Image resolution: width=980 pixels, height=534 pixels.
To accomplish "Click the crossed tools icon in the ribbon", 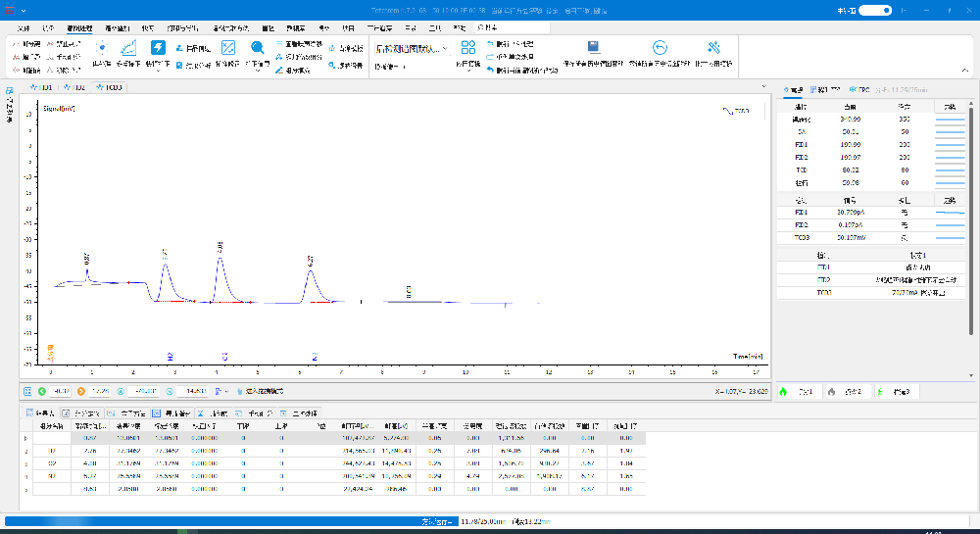I will click(713, 47).
